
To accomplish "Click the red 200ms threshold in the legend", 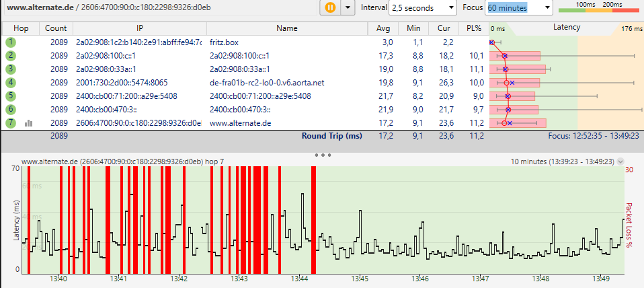I will (x=612, y=4).
